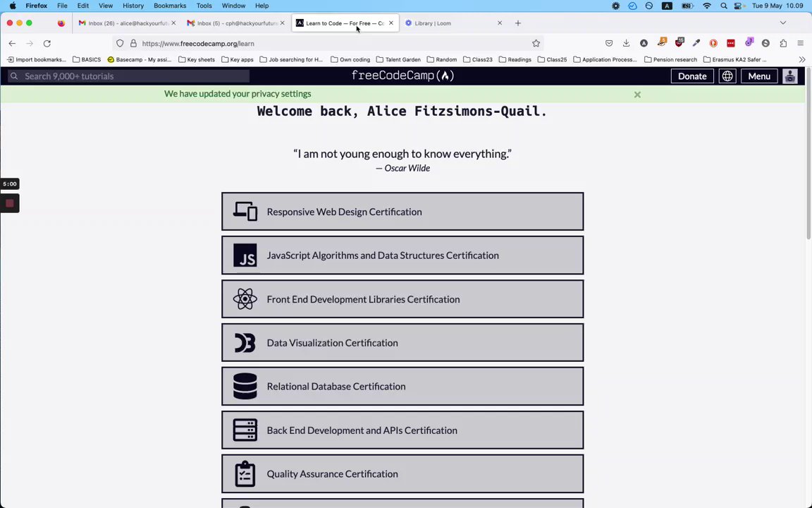Open the Bookmarks menu
The width and height of the screenshot is (812, 508).
(170, 6)
